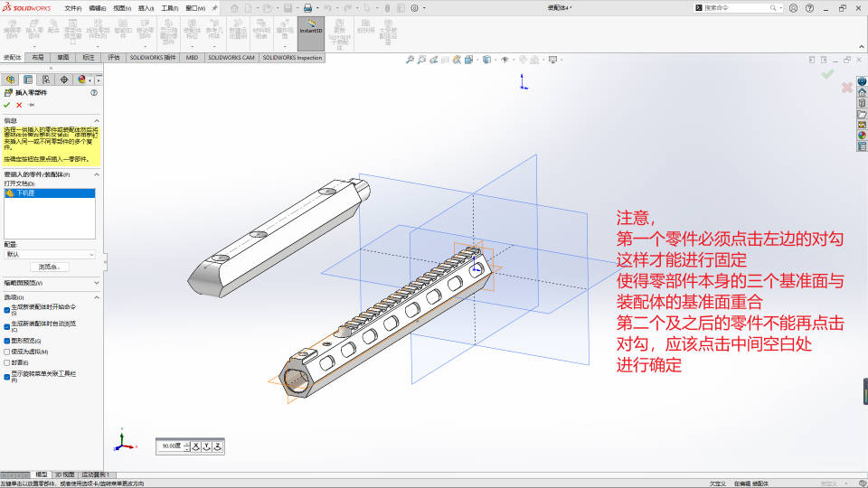Open Design Library in right task pane
The width and height of the screenshot is (868, 488).
pyautogui.click(x=862, y=103)
